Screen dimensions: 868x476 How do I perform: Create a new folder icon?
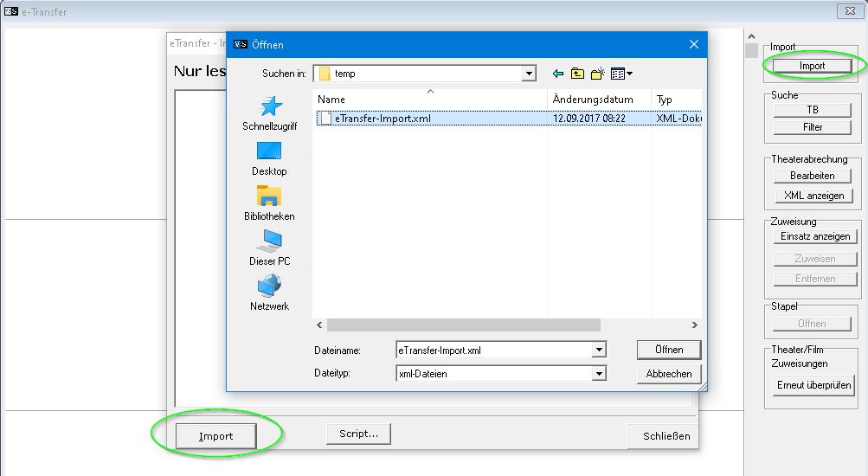(597, 74)
